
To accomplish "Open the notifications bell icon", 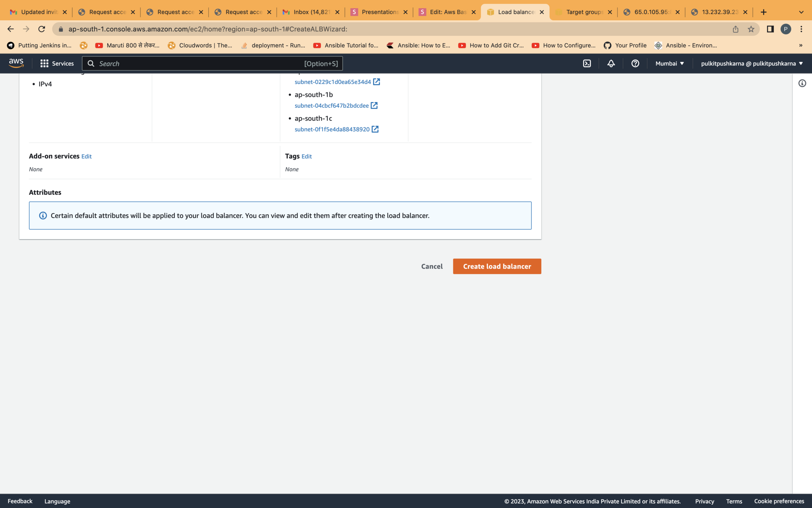I will tap(611, 64).
